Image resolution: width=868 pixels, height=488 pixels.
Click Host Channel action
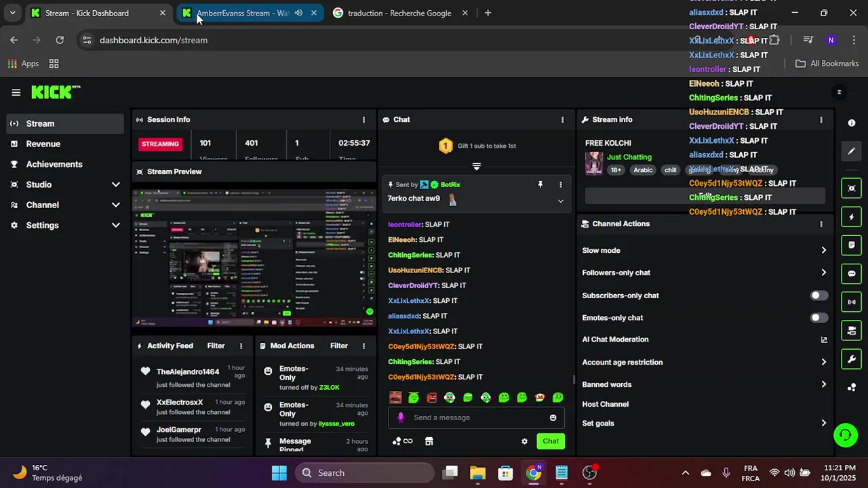[605, 404]
